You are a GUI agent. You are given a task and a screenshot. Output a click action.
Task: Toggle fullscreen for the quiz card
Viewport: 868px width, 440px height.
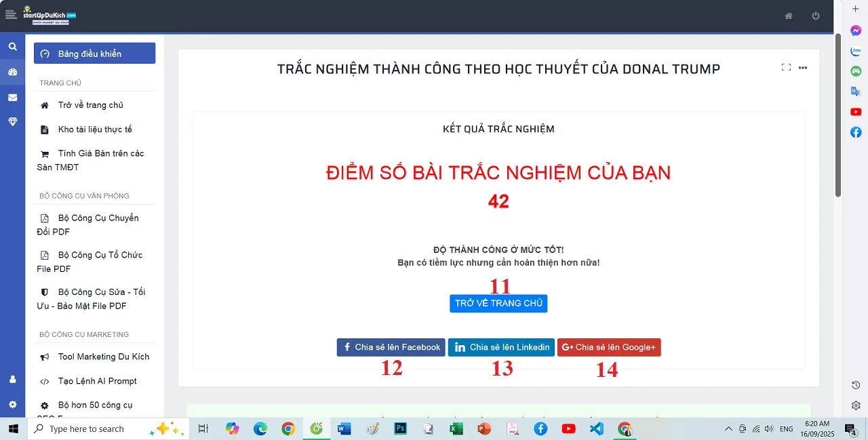pos(786,67)
